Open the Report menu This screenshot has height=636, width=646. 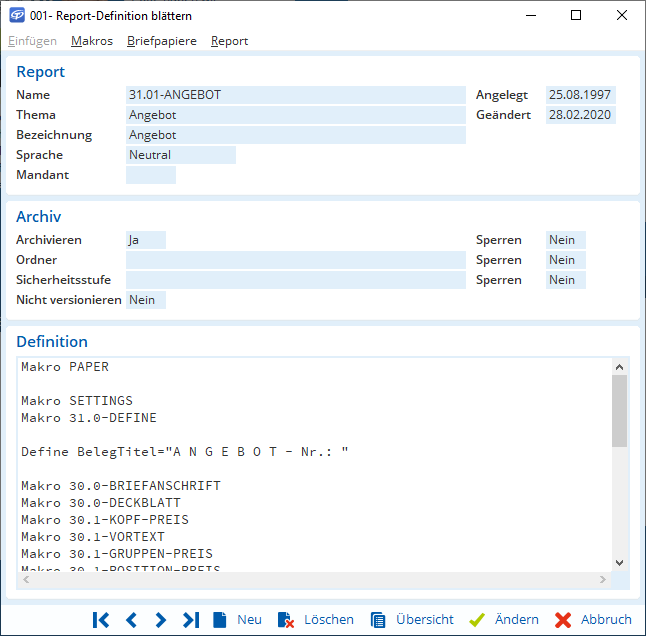click(x=229, y=41)
